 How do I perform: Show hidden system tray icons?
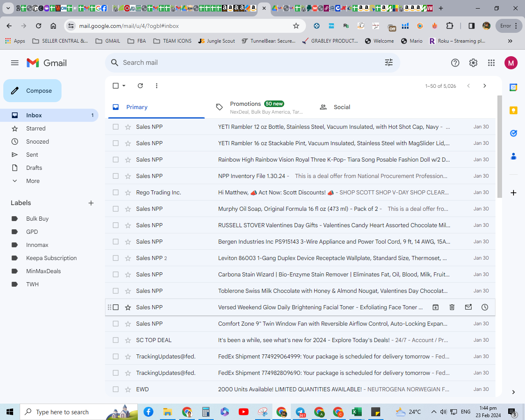(x=434, y=412)
